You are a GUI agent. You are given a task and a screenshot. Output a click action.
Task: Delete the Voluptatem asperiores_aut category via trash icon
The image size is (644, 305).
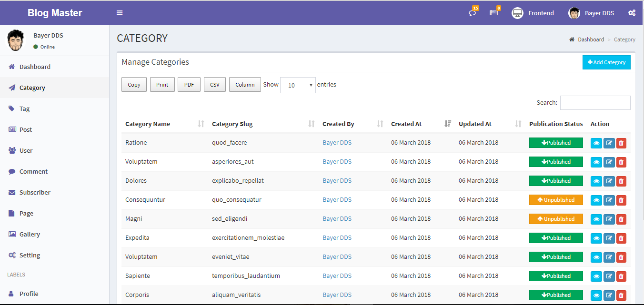coord(621,162)
